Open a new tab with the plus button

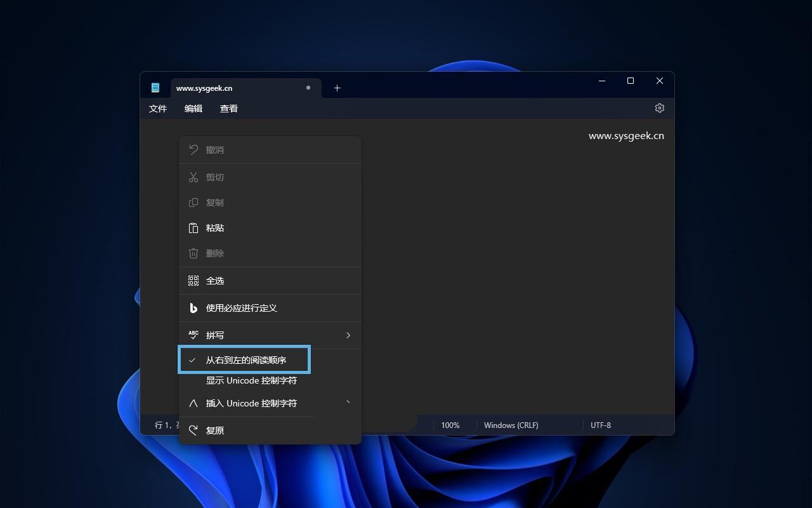click(337, 88)
